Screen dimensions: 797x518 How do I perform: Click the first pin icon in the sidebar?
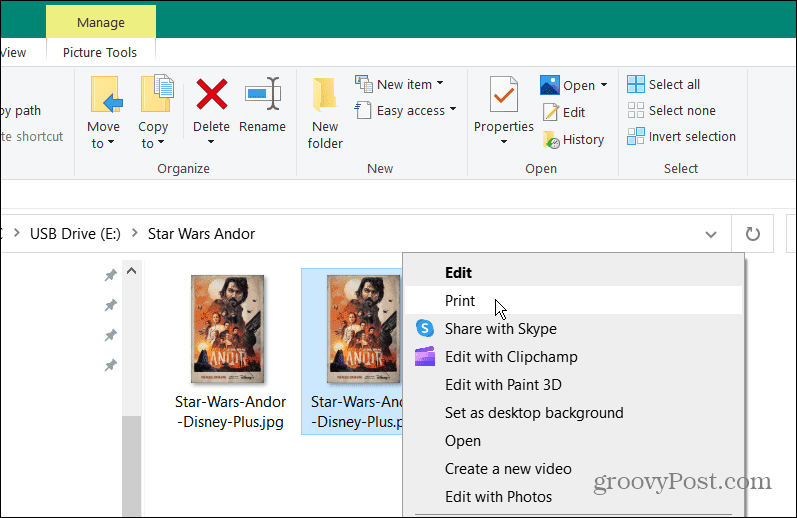[x=110, y=276]
